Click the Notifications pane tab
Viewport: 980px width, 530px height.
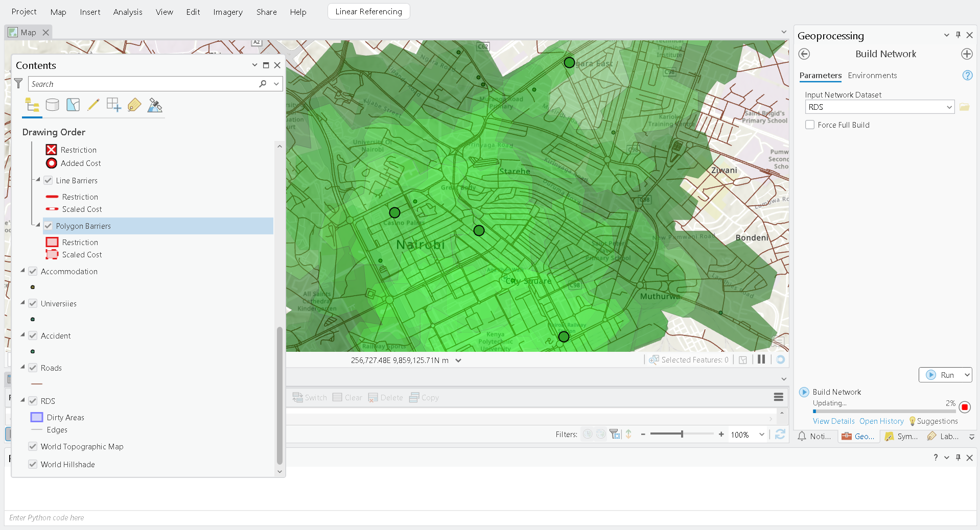pos(815,436)
